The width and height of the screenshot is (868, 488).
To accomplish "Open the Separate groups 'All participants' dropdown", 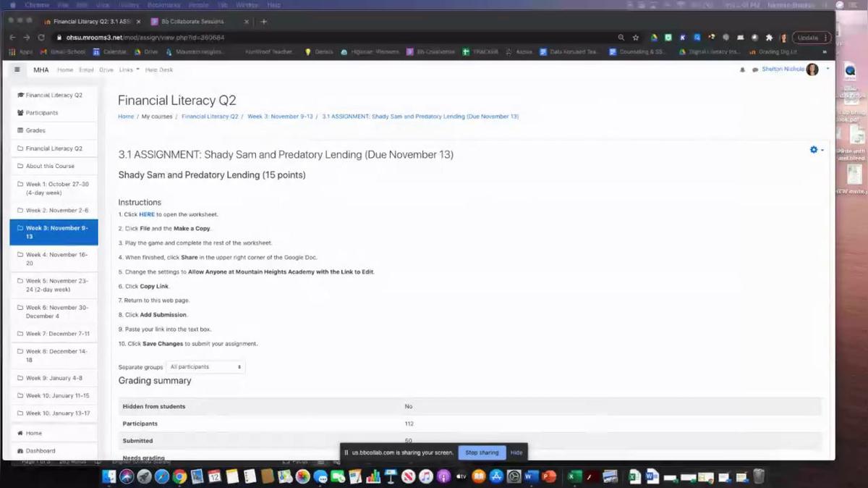I will pyautogui.click(x=205, y=367).
